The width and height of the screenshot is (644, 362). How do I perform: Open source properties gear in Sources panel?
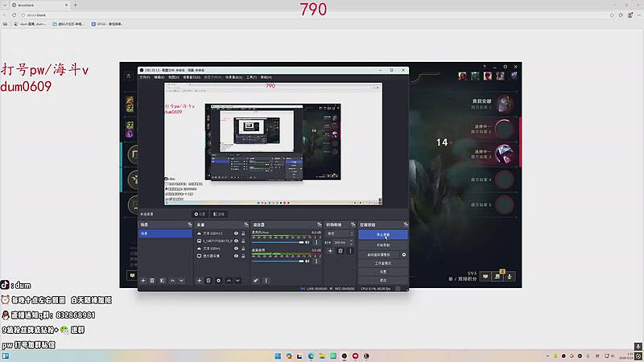coord(218,280)
